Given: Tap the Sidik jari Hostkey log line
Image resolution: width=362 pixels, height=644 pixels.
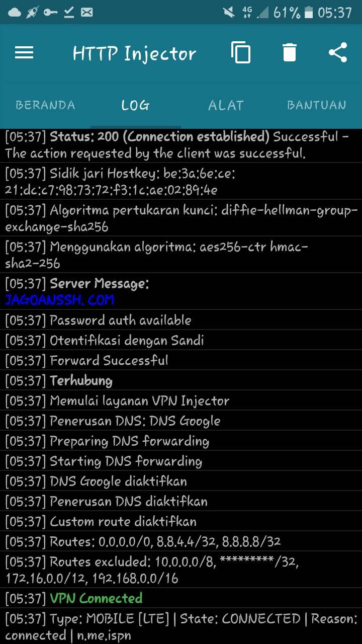Looking at the screenshot, I should click(181, 182).
